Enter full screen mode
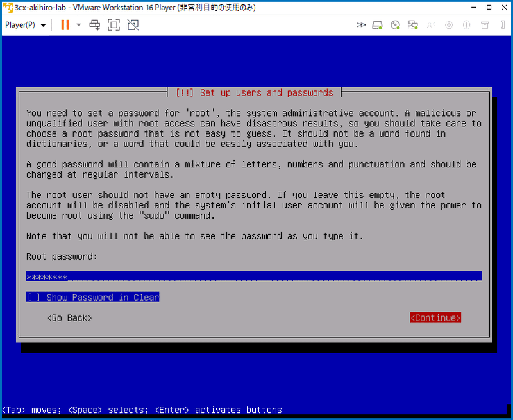Screen dimensions: 513x420 114,25
